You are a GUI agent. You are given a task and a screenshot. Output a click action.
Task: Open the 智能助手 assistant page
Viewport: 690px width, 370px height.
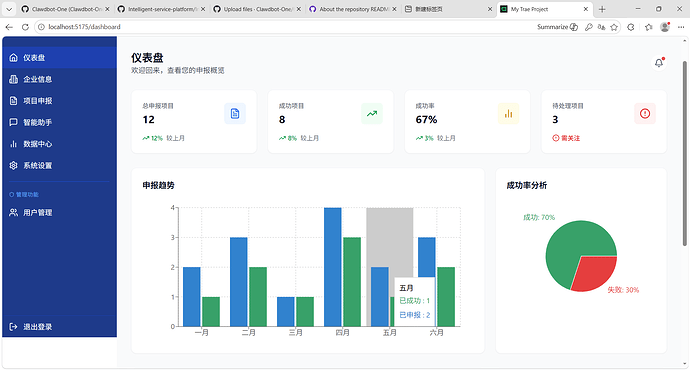59,122
